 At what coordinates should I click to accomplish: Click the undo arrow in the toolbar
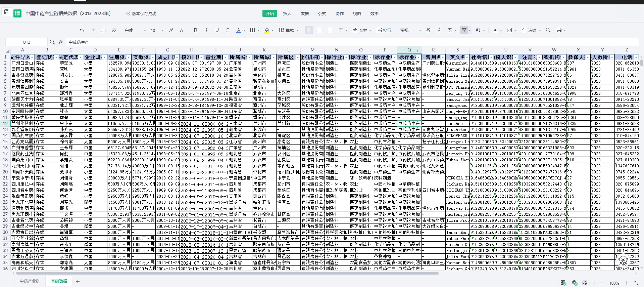[82, 30]
